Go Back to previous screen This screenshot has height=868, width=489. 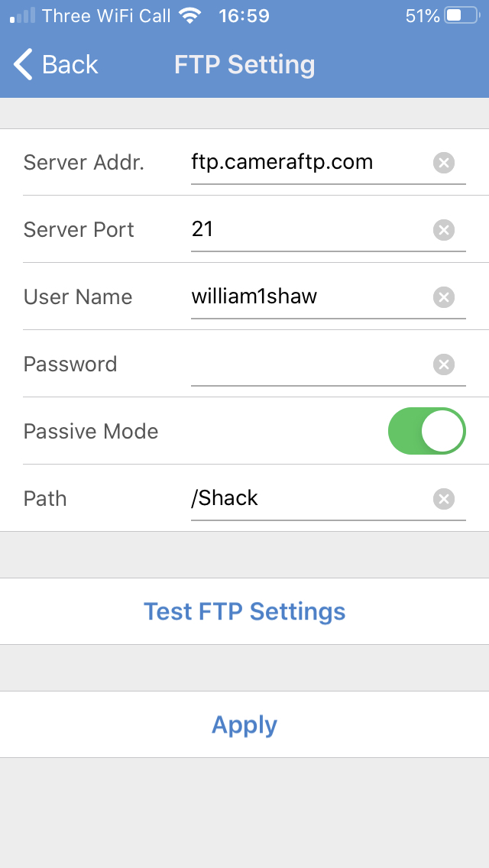(x=56, y=64)
